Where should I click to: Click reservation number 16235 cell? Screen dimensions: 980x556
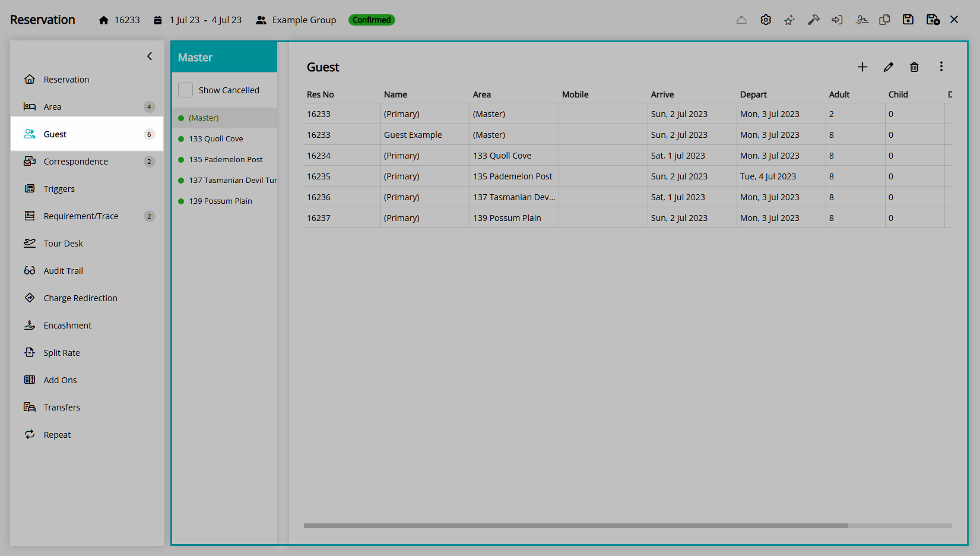tap(342, 176)
